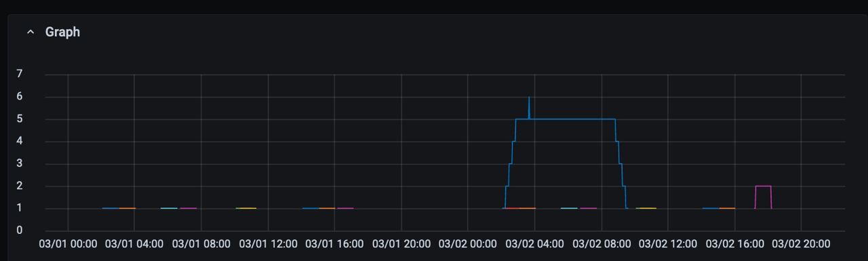The image size is (868, 261).
Task: Click the 03/01 12:00 time label
Action: pyautogui.click(x=268, y=243)
